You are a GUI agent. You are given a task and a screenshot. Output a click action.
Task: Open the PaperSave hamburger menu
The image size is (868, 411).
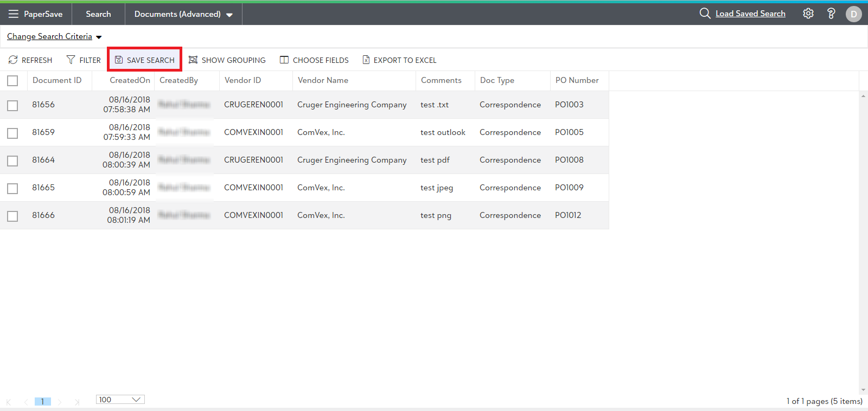[14, 14]
